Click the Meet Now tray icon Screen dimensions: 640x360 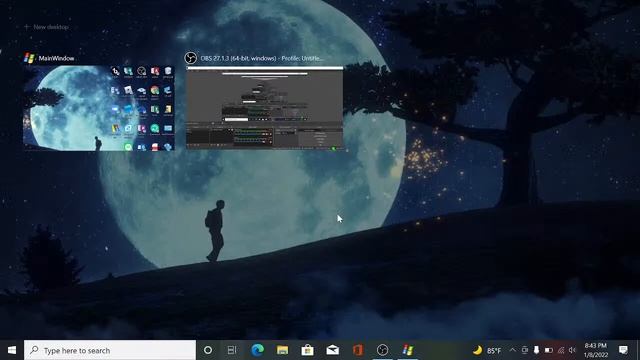pyautogui.click(x=525, y=350)
